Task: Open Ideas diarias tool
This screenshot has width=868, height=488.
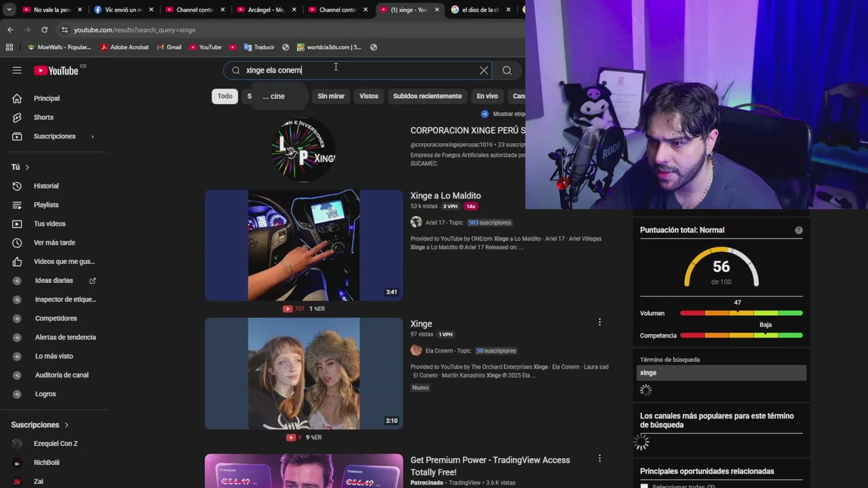Action: click(54, 281)
